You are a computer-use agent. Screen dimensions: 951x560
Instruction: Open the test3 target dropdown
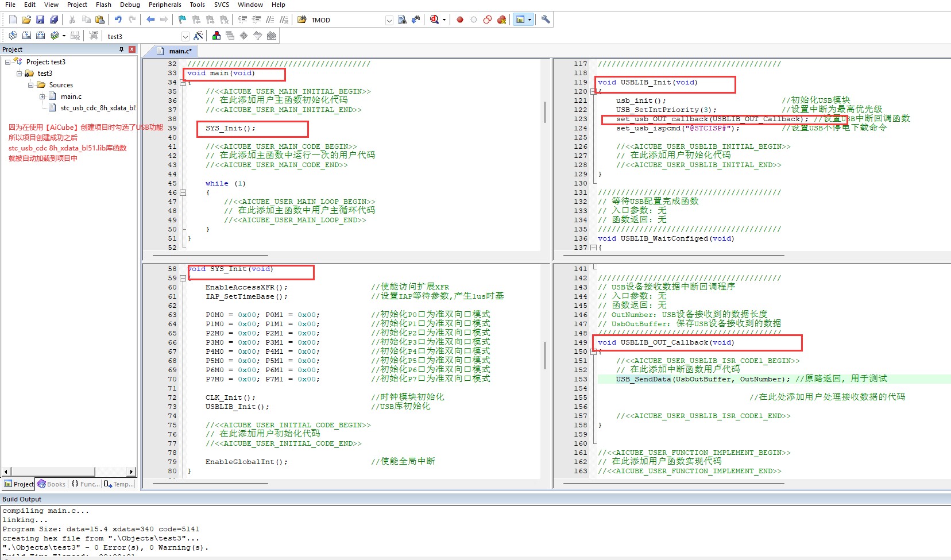[x=185, y=36]
